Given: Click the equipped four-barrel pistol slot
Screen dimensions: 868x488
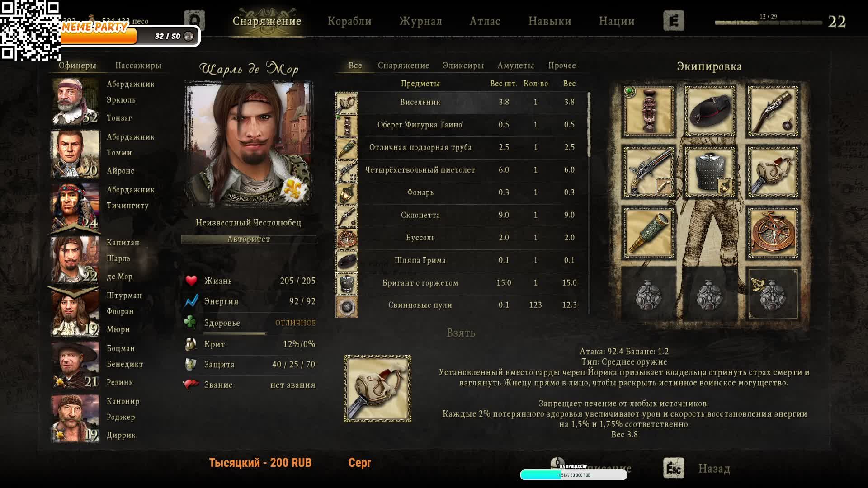Looking at the screenshot, I should coord(648,172).
